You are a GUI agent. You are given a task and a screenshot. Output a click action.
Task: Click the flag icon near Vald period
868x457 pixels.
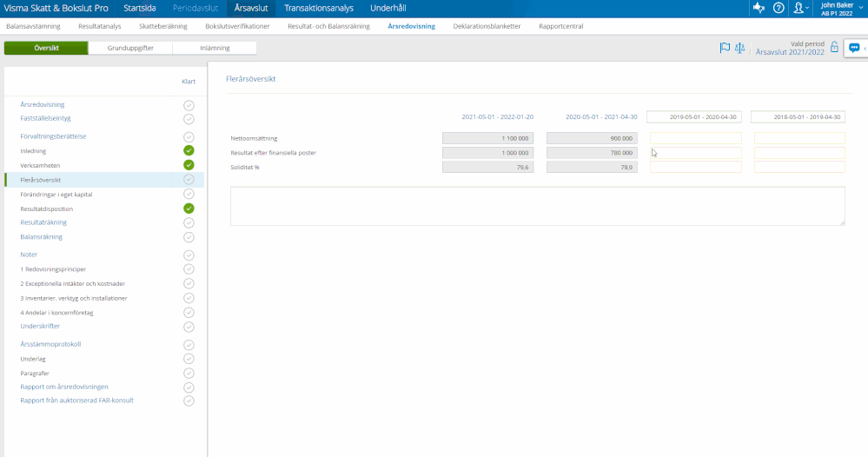click(x=725, y=48)
